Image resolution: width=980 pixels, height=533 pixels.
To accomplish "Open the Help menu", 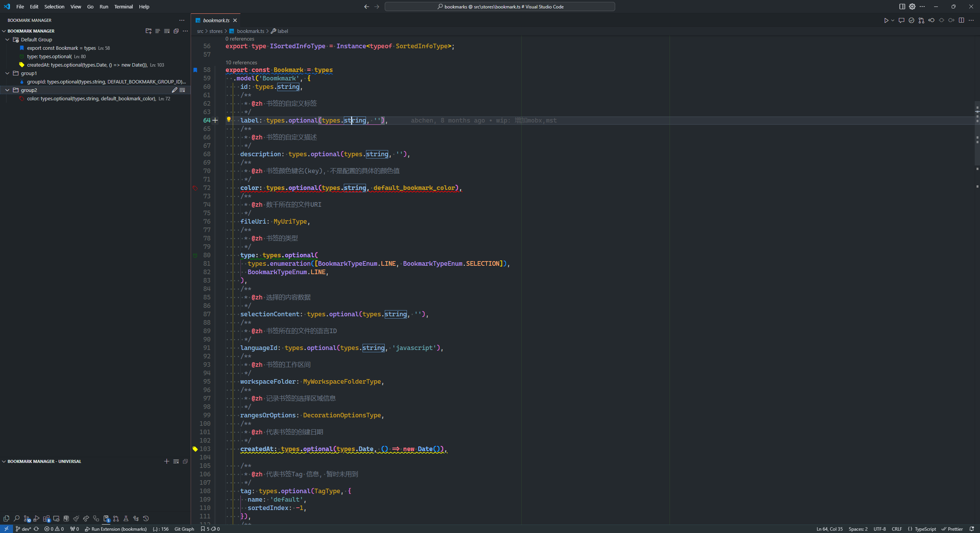I will click(144, 7).
